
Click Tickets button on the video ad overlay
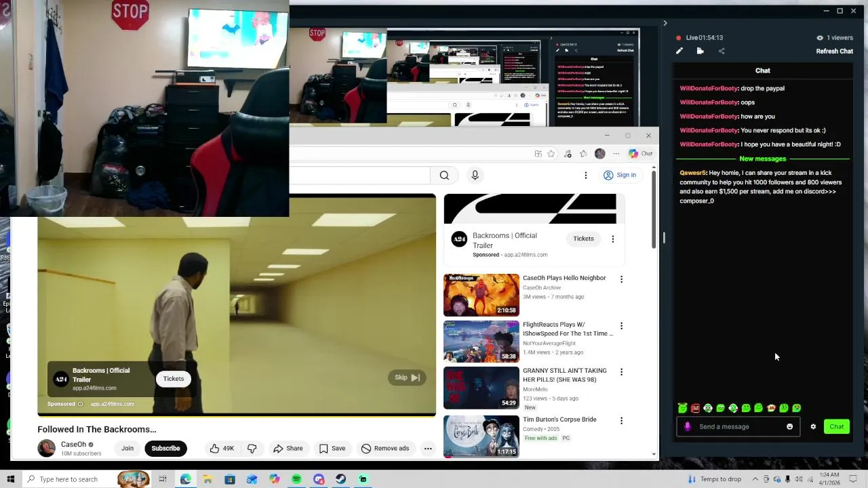tap(174, 379)
